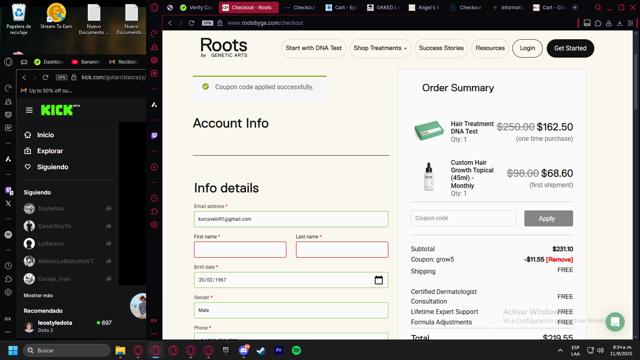Expand the Shop Treatments dropdown
Image resolution: width=640 pixels, height=360 pixels.
coord(380,48)
